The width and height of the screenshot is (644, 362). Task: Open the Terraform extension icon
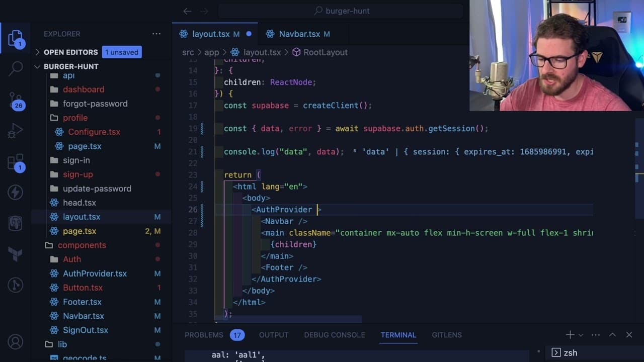pos(15,254)
